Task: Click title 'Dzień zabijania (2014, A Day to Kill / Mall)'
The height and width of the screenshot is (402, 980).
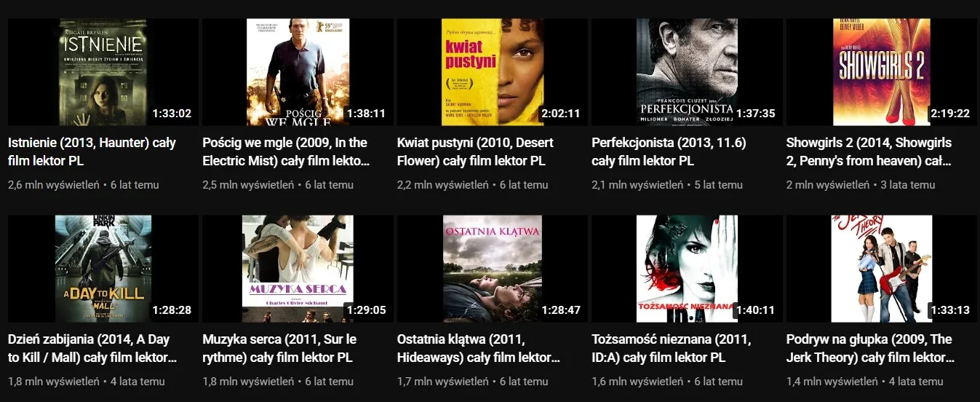Action: pyautogui.click(x=92, y=348)
